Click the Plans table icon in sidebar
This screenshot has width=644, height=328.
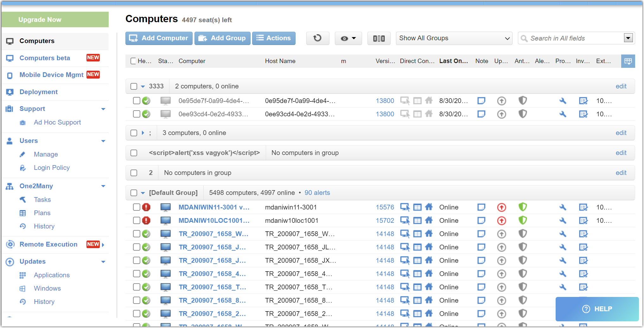tap(23, 213)
